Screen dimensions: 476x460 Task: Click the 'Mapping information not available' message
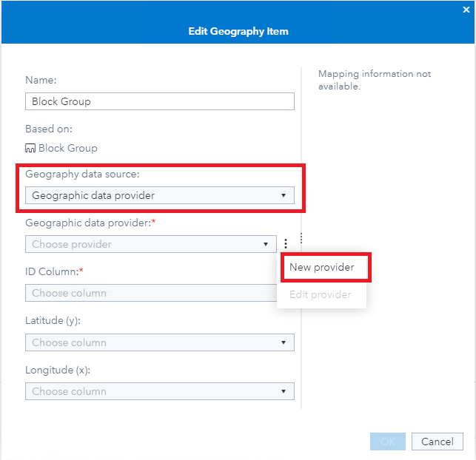[375, 80]
